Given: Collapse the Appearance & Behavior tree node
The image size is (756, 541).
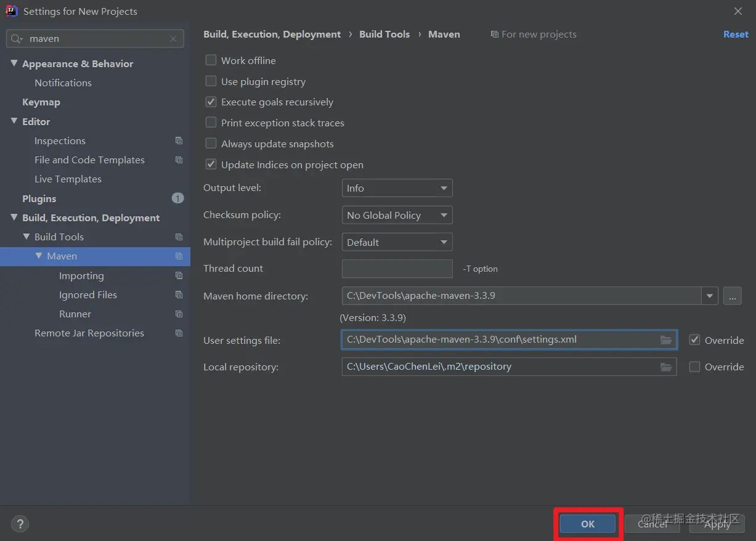Looking at the screenshot, I should (14, 63).
